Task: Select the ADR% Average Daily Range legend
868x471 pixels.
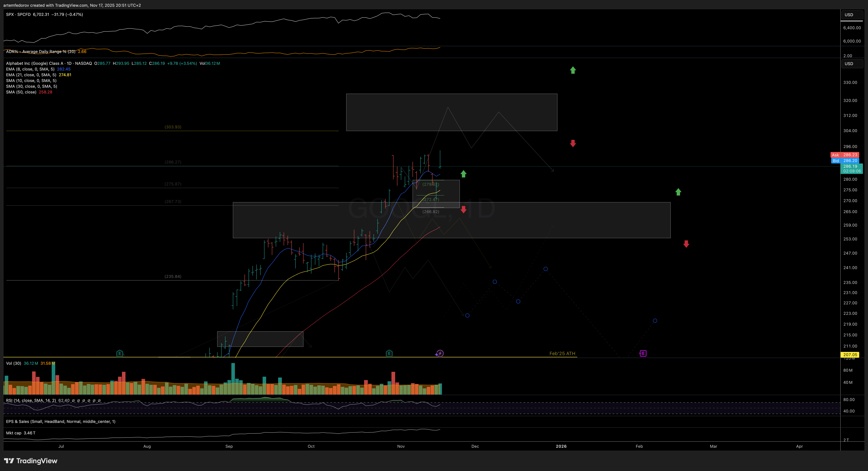Action: coord(41,51)
